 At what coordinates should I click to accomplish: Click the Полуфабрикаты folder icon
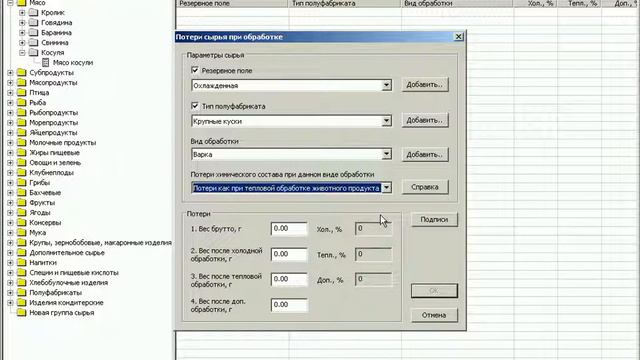[22, 293]
